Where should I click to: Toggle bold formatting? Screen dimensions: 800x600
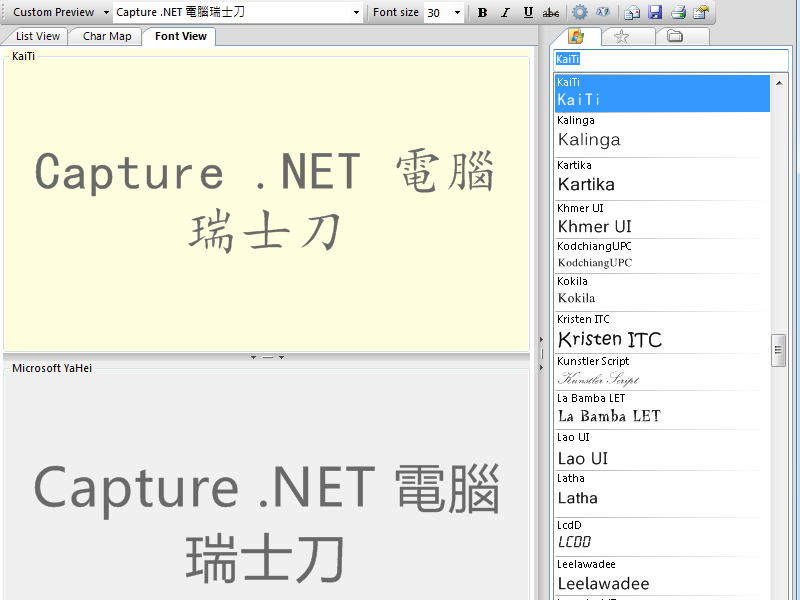coord(482,12)
